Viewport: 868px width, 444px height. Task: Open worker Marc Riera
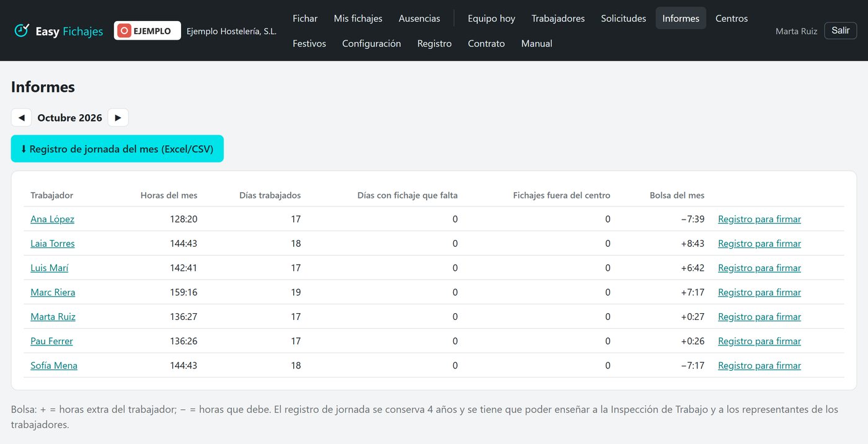[53, 292]
